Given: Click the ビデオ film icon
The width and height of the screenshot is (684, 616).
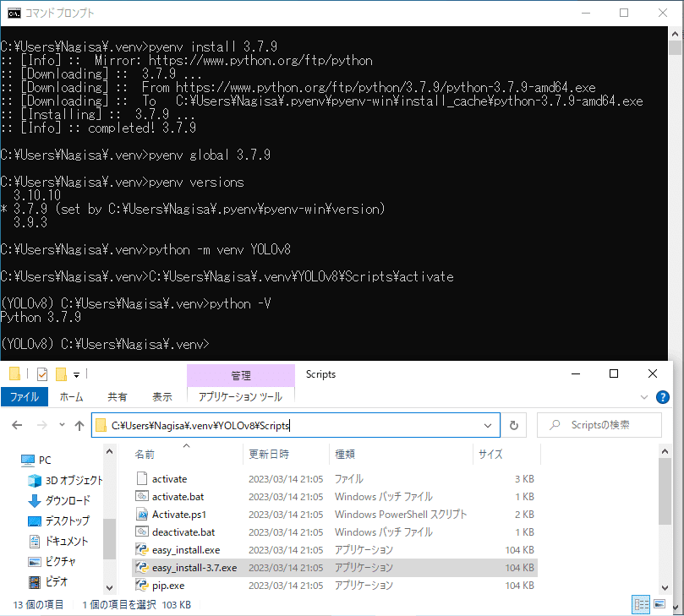Looking at the screenshot, I should [x=35, y=582].
